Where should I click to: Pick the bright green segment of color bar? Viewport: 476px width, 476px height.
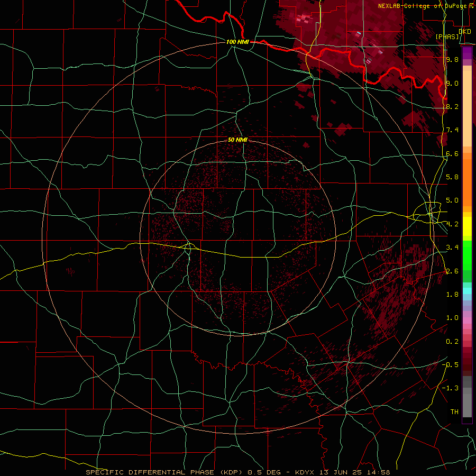click(x=467, y=255)
